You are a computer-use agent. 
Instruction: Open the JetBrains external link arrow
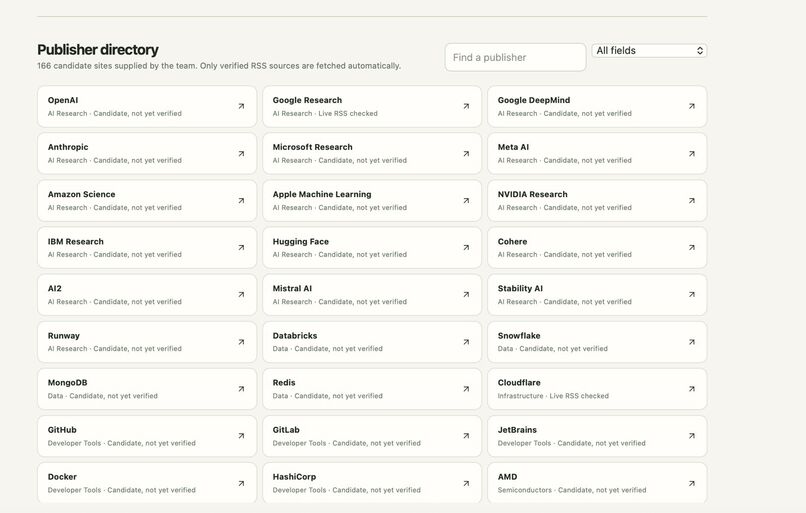pos(692,436)
